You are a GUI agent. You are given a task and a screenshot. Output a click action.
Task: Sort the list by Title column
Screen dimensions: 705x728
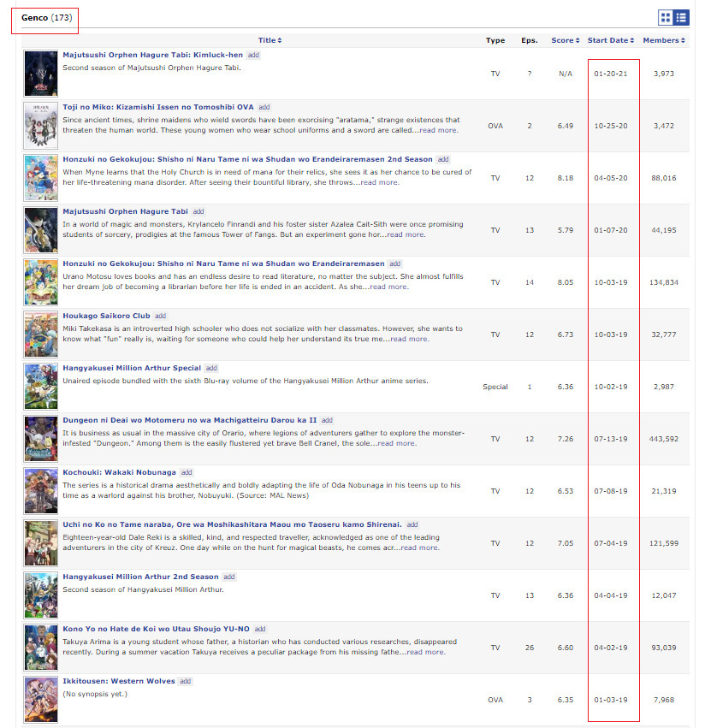(270, 40)
